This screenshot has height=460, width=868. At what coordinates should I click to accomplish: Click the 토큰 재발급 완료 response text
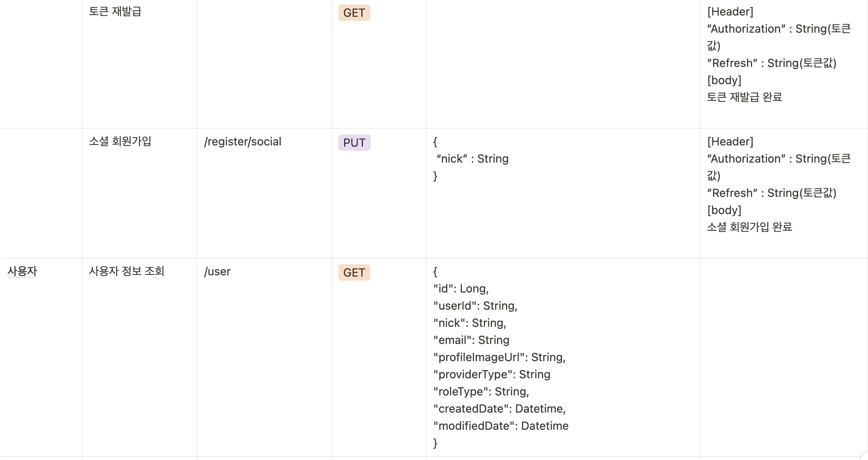(745, 97)
